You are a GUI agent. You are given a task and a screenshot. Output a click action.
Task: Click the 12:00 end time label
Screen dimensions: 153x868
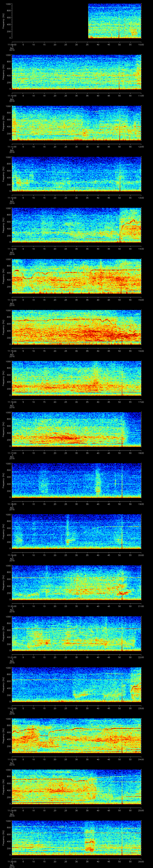coord(141,147)
